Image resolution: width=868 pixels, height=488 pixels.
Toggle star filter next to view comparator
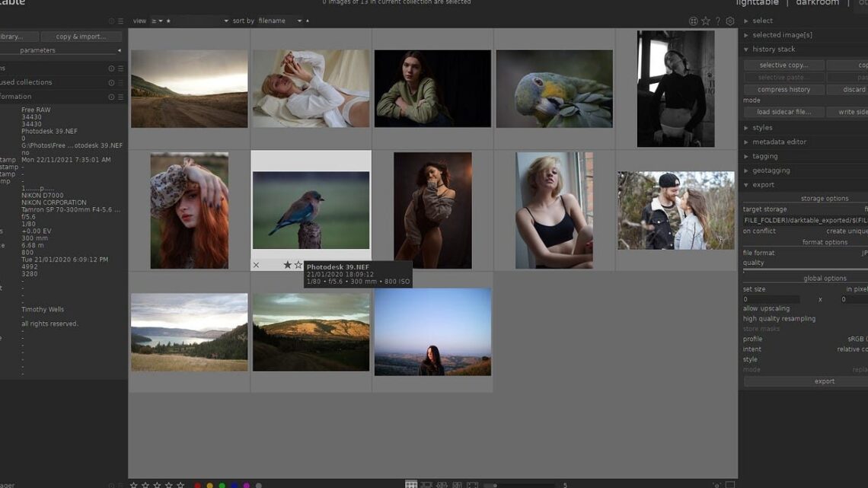point(168,21)
